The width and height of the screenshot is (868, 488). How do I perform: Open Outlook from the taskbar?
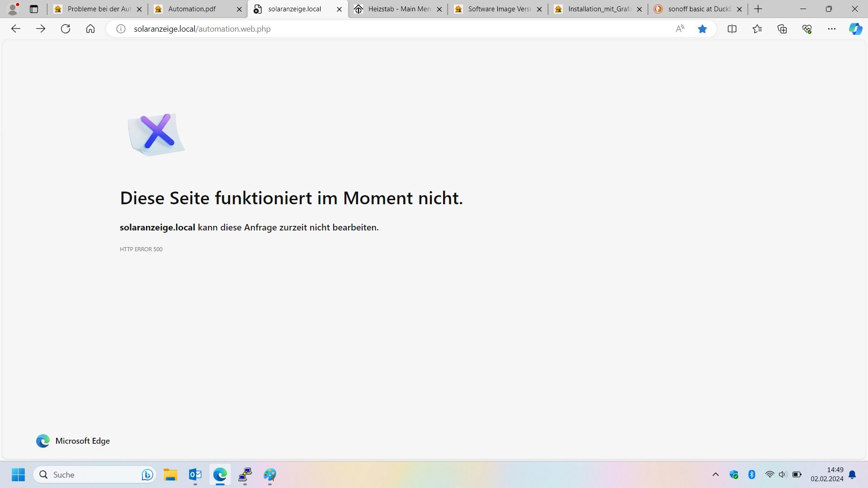[195, 474]
